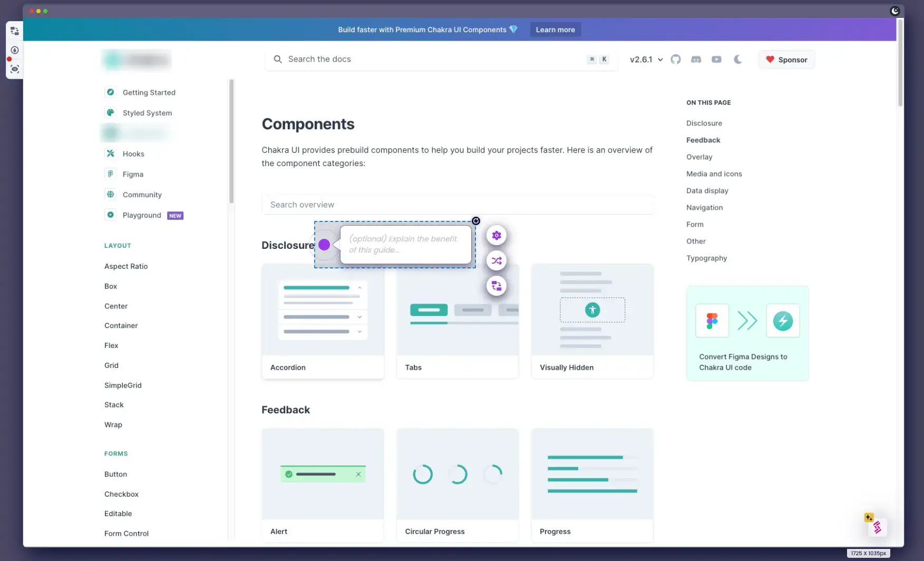Viewport: 924px width, 561px height.
Task: Click the purple shuffle button
Action: 496,260
